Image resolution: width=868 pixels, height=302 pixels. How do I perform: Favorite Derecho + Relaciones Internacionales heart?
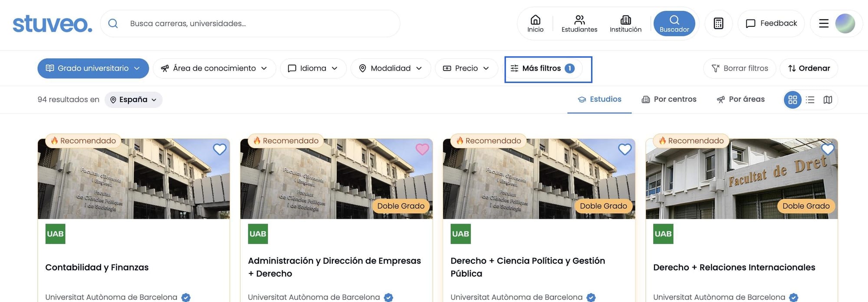click(828, 149)
